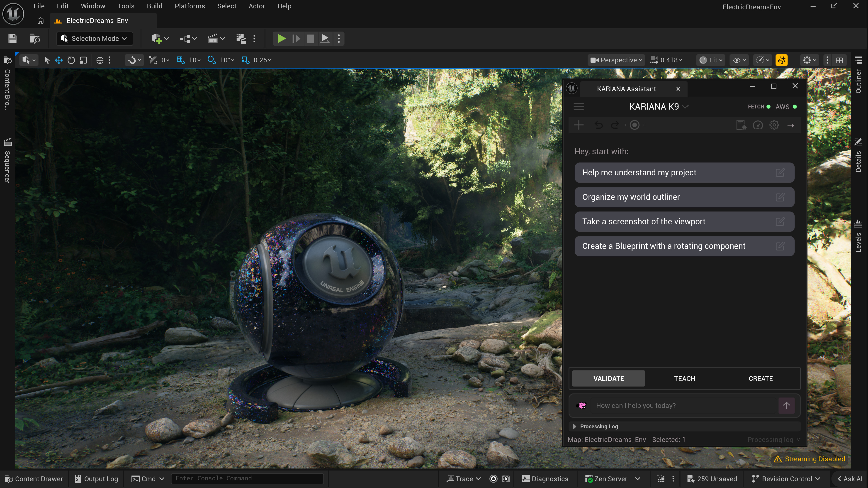Click the undo arrow in the KARIANA panel
Screen dimensions: 868x488
point(598,125)
